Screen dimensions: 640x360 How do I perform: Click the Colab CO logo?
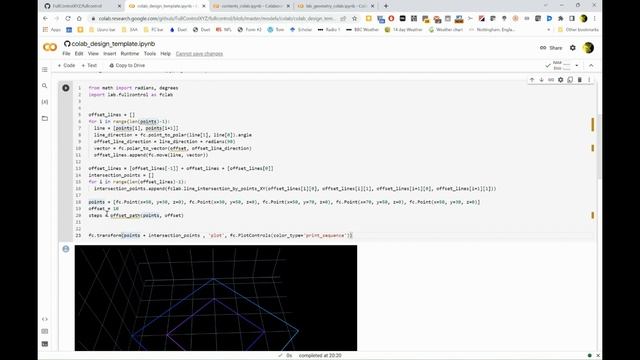(50, 47)
